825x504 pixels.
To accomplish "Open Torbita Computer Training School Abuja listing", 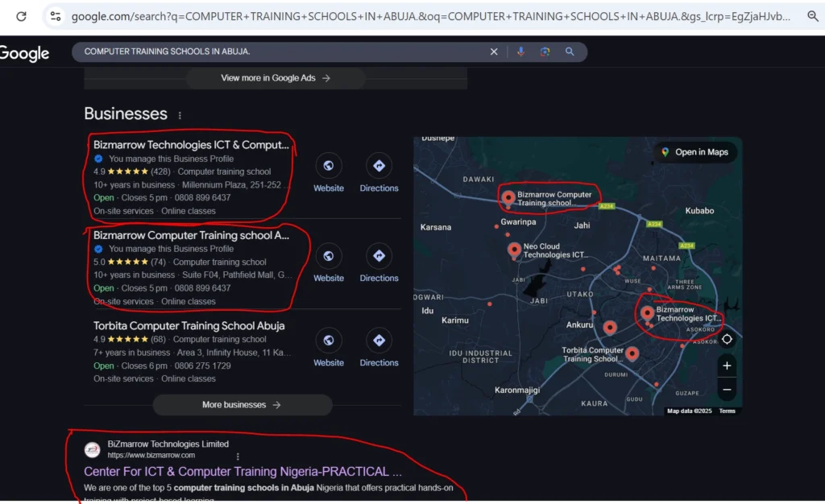I will click(189, 326).
